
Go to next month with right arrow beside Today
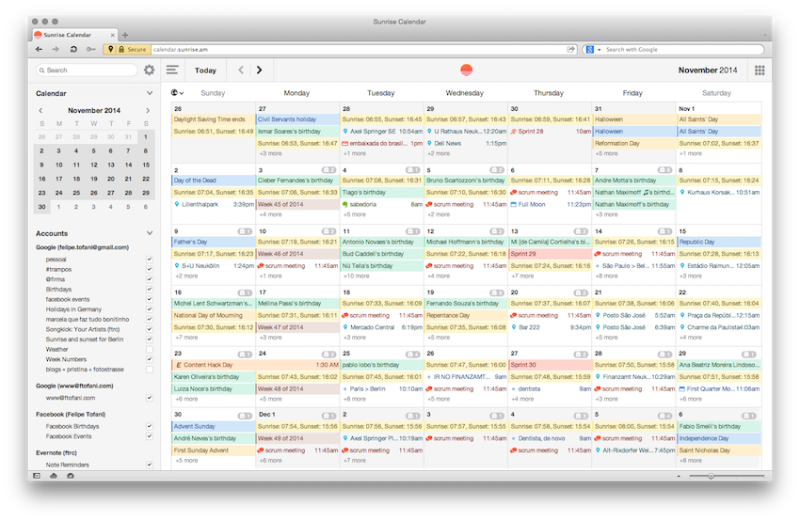coord(259,70)
